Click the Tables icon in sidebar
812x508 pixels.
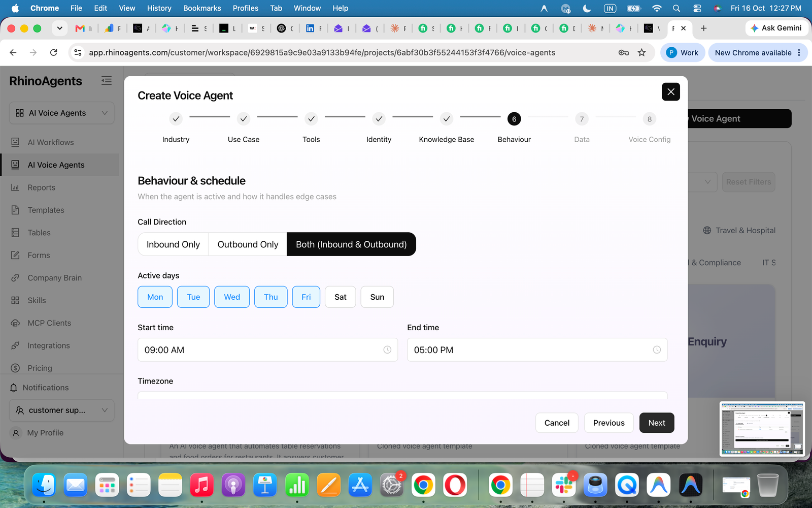pyautogui.click(x=15, y=233)
